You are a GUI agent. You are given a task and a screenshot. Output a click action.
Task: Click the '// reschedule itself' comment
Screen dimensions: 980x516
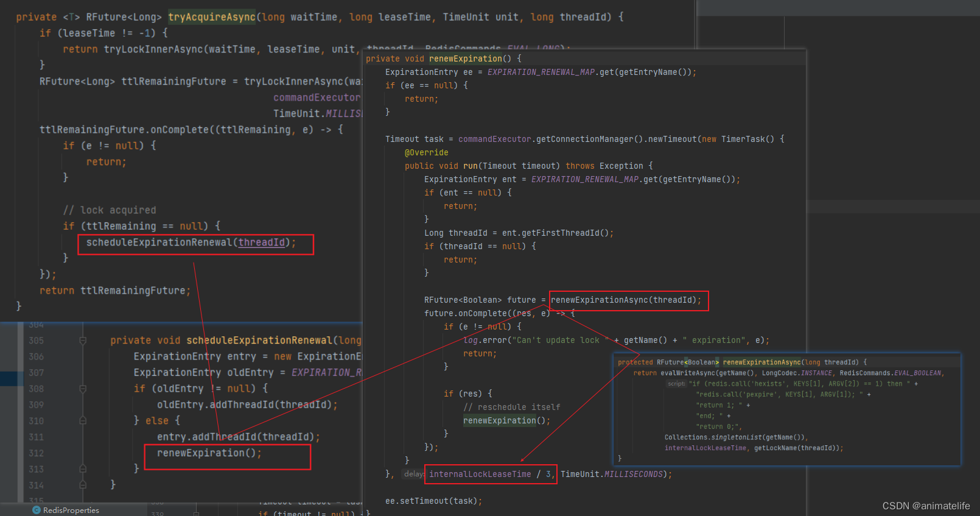click(x=511, y=407)
